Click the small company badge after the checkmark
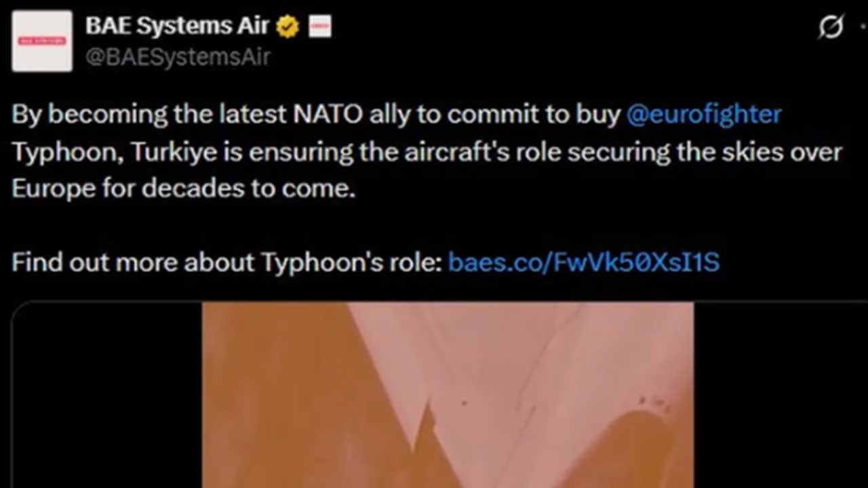 pos(319,26)
